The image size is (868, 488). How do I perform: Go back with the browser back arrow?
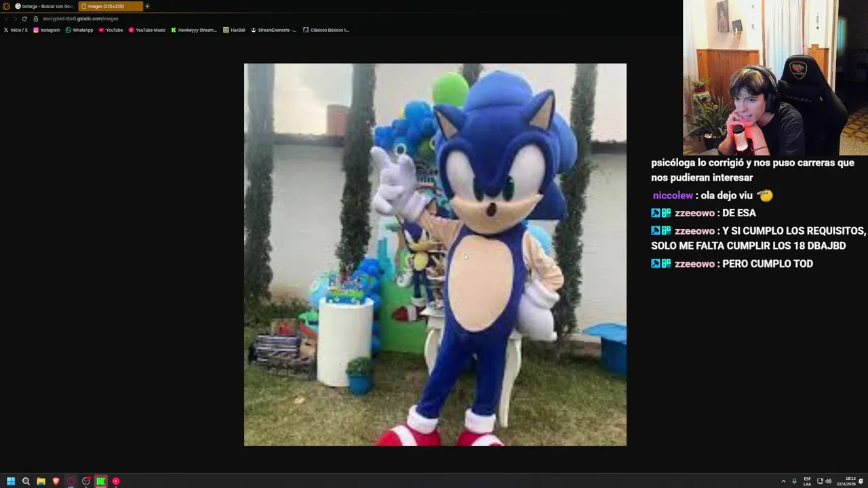coord(6,18)
